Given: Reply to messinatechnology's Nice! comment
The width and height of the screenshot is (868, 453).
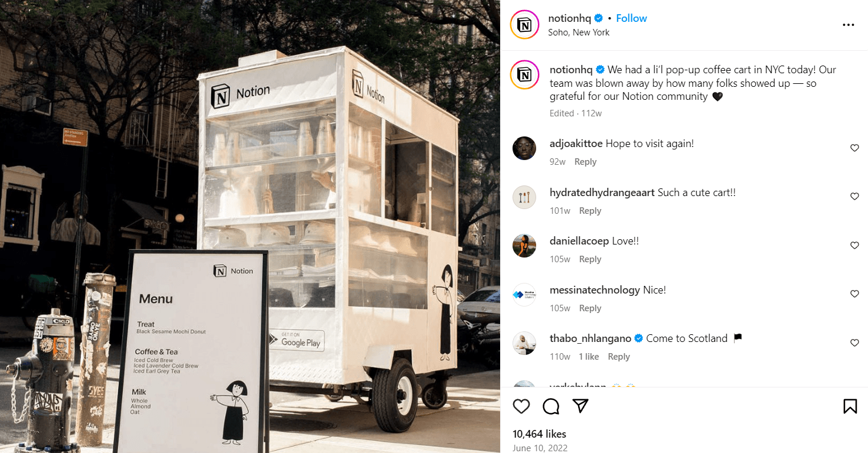Looking at the screenshot, I should (x=590, y=308).
